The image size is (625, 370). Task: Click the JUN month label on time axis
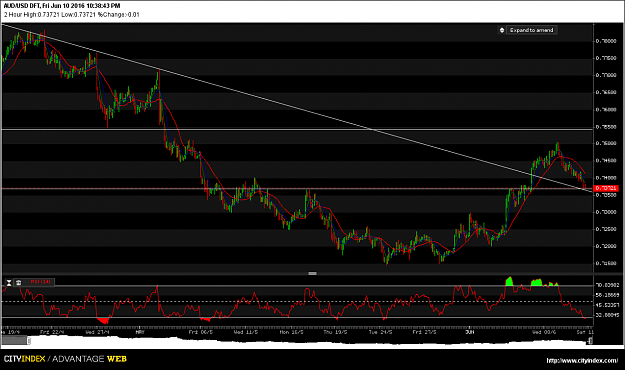pos(470,332)
